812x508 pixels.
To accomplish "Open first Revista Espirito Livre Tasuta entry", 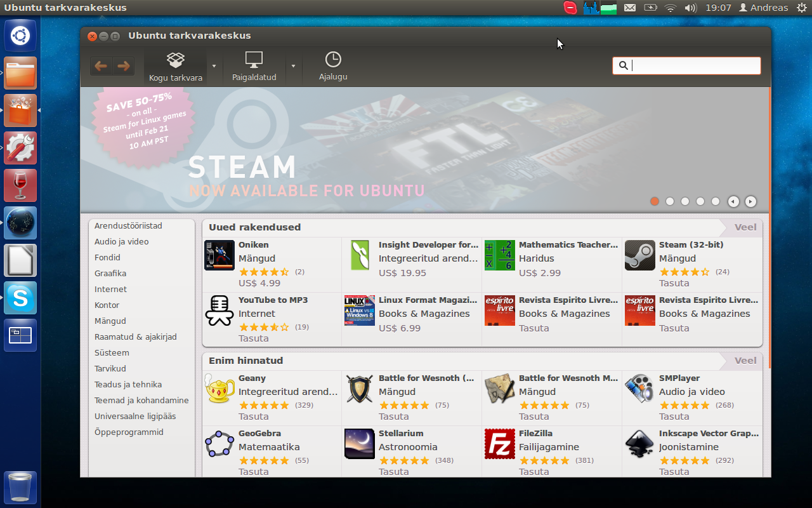I will coord(552,319).
